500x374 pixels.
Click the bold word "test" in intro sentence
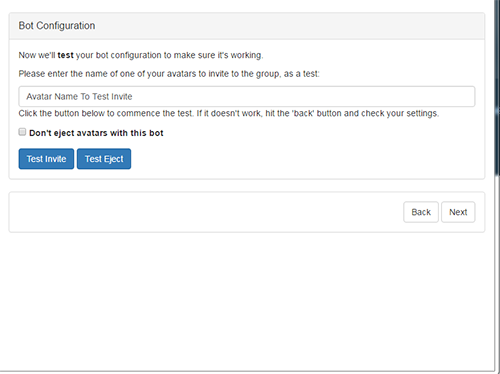click(x=65, y=55)
